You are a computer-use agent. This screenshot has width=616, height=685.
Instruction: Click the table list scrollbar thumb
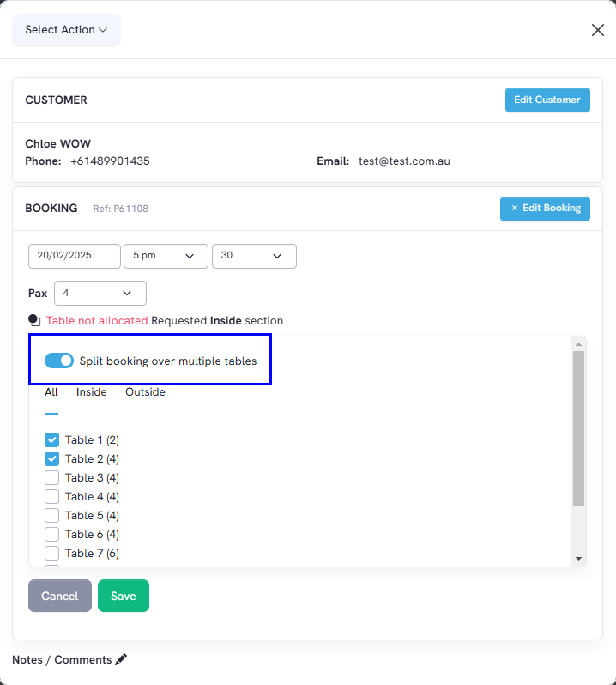coord(578,428)
